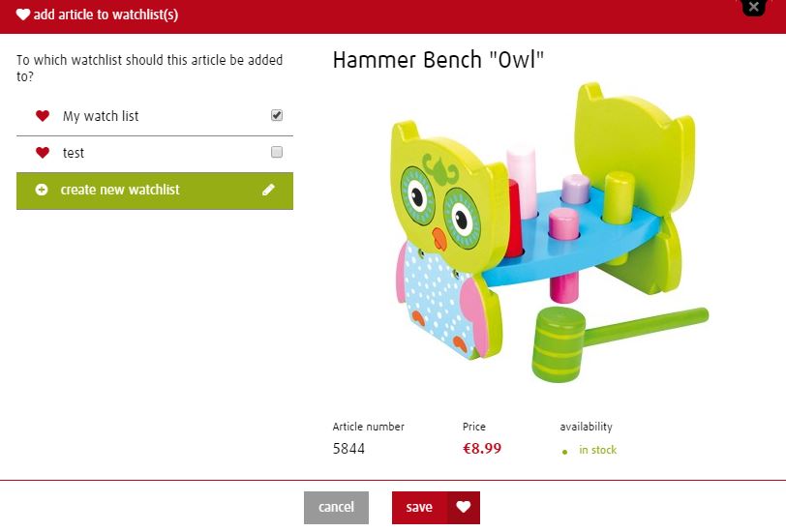Click the plus circle icon on create new watchlist
Image resolution: width=786 pixels, height=532 pixels.
[42, 190]
